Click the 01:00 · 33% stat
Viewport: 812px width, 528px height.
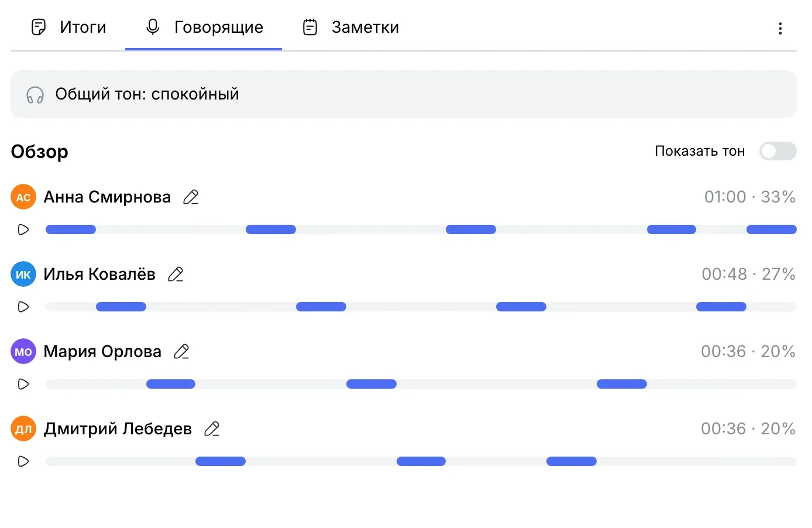coord(749,197)
